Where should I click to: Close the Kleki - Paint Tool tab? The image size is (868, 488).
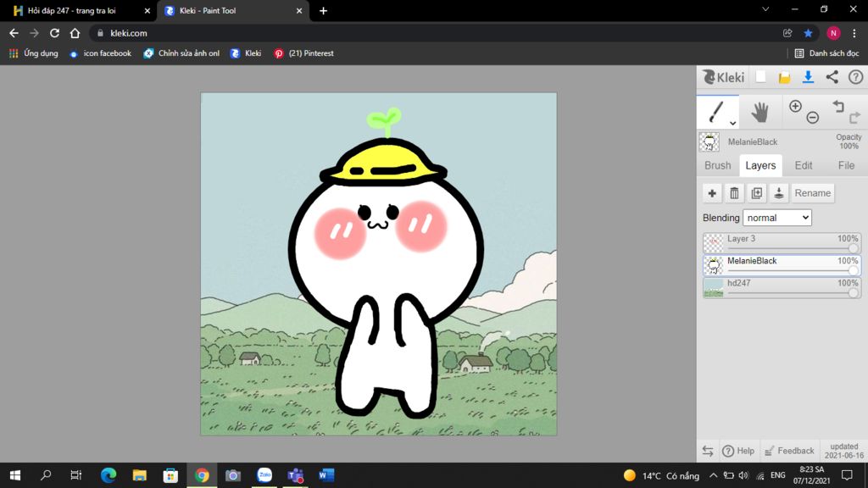point(299,10)
